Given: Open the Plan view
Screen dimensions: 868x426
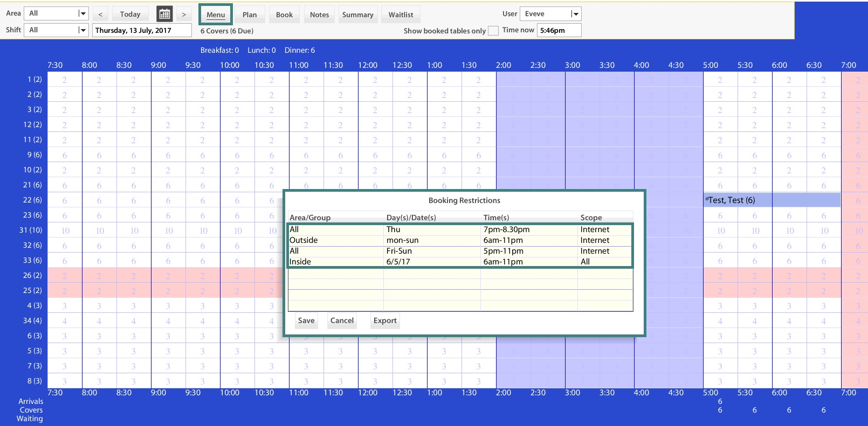Looking at the screenshot, I should click(250, 15).
